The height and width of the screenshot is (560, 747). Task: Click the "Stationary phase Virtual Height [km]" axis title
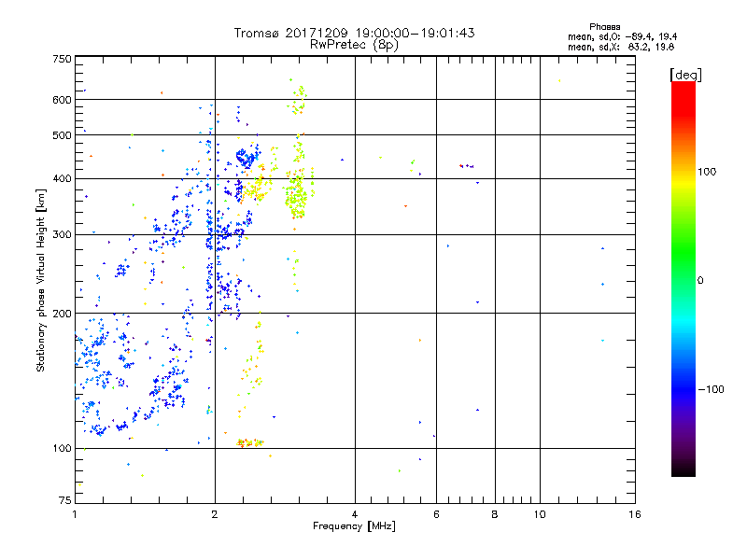click(x=41, y=280)
